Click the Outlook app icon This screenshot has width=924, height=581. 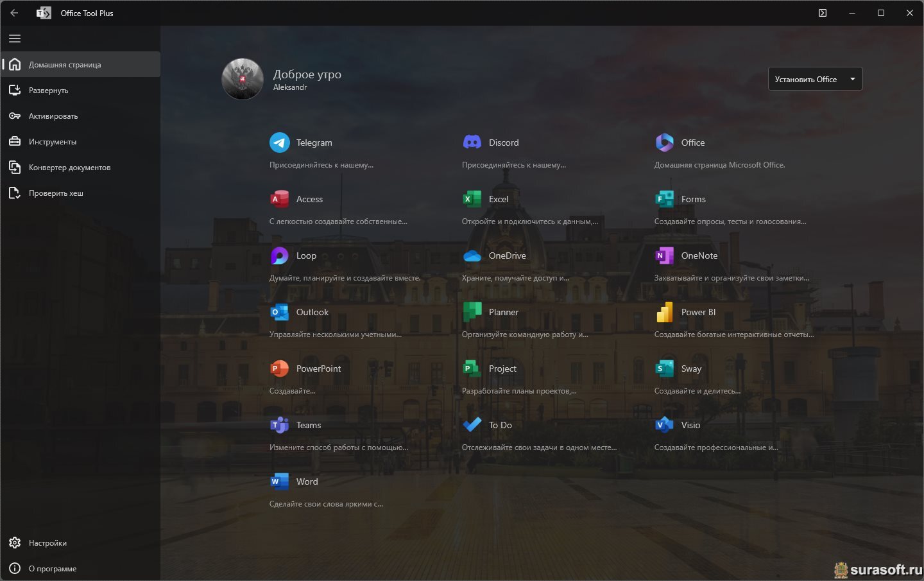(280, 312)
